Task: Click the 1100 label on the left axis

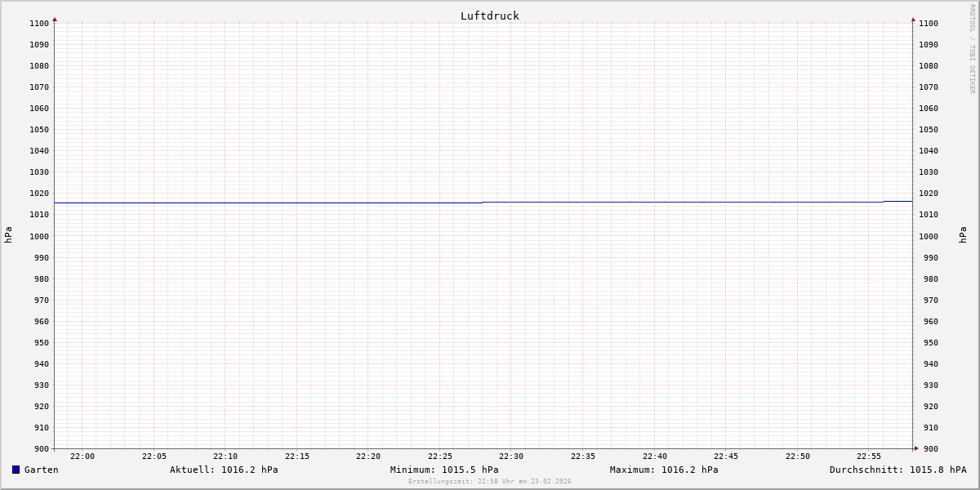Action: tap(39, 24)
